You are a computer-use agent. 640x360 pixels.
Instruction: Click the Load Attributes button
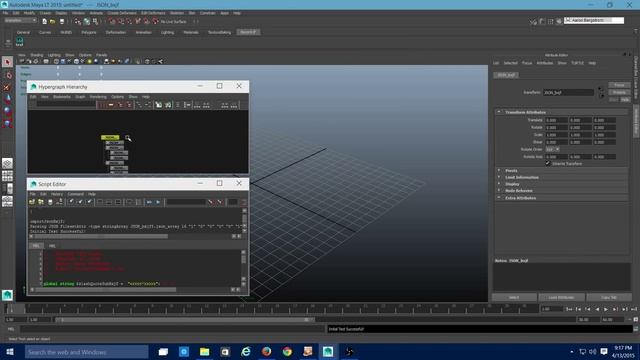[x=561, y=297]
